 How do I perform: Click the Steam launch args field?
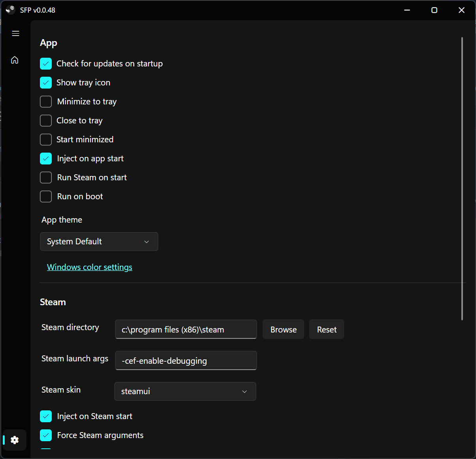[x=186, y=361]
